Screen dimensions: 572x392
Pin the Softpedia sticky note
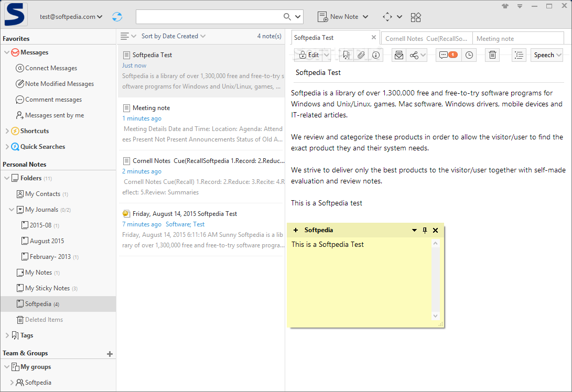click(x=425, y=230)
